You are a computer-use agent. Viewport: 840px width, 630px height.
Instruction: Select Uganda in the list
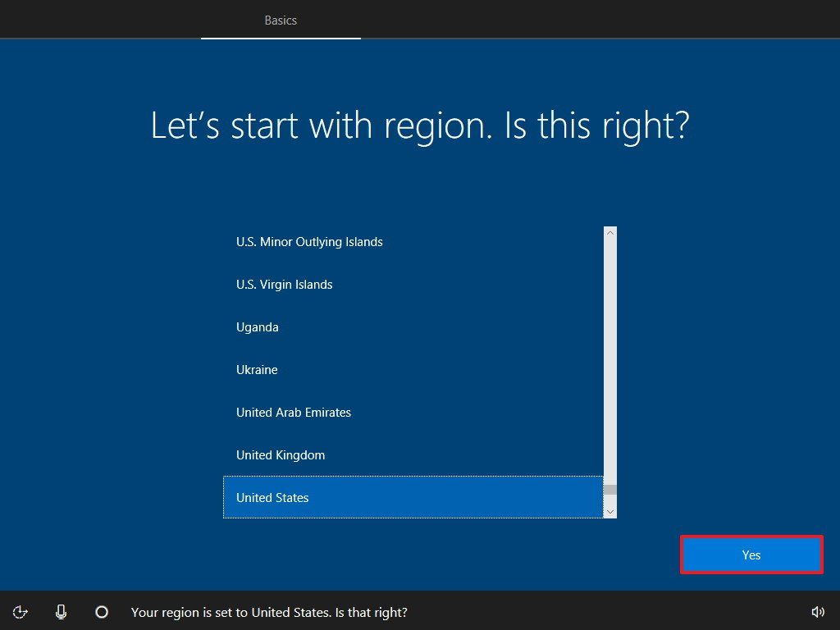pos(257,326)
